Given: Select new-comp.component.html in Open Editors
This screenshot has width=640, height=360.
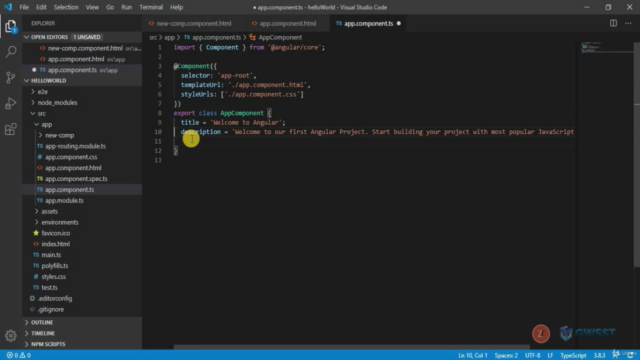Looking at the screenshot, I should coord(82,48).
